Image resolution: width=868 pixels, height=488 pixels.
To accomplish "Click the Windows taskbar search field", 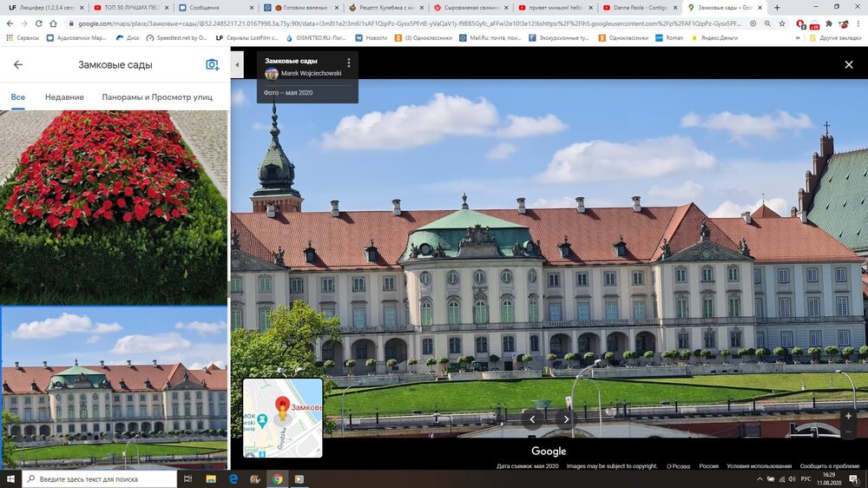I will (x=100, y=478).
